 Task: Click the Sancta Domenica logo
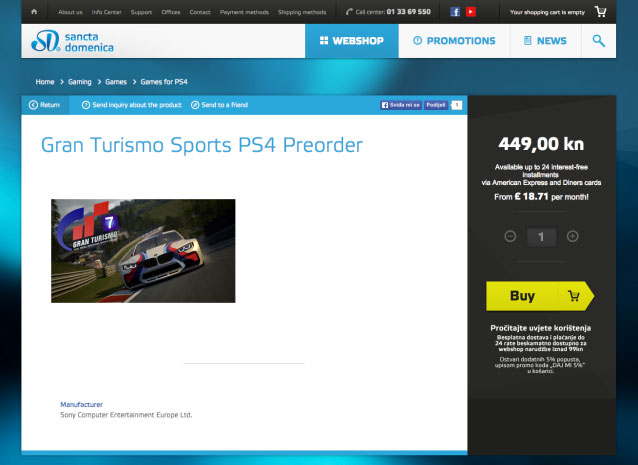click(72, 41)
